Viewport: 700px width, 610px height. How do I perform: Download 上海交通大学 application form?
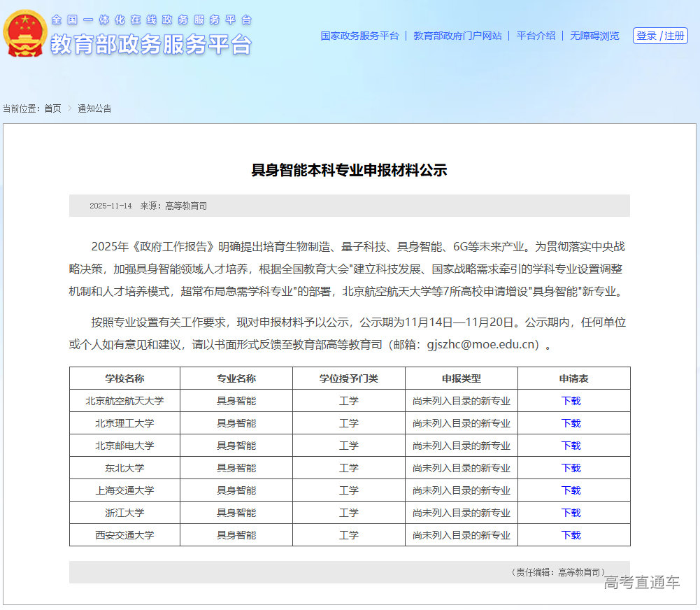[572, 490]
